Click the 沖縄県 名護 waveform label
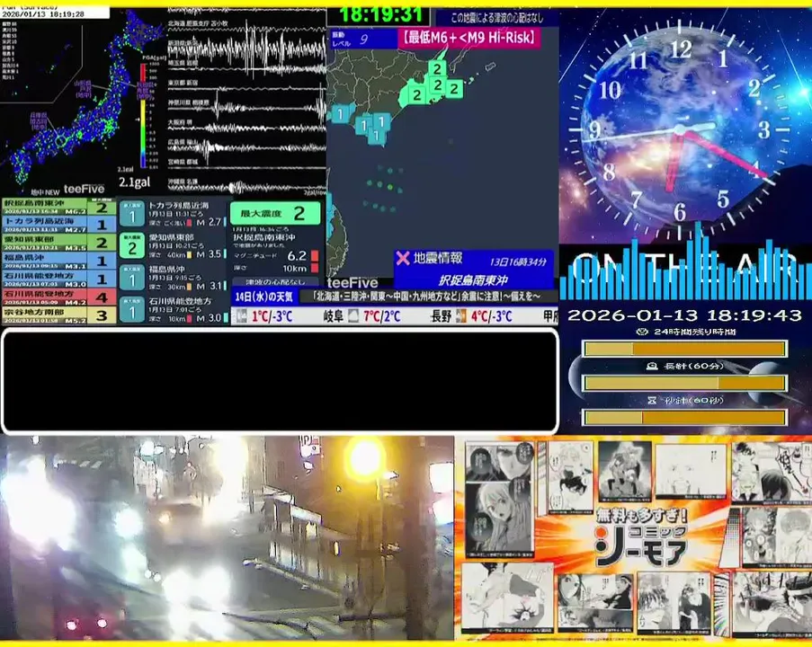Viewport: 812px width, 647px height. (x=183, y=182)
